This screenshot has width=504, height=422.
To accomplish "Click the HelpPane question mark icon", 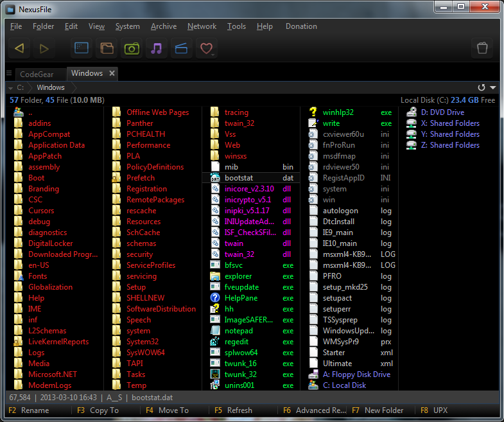I will click(x=214, y=298).
